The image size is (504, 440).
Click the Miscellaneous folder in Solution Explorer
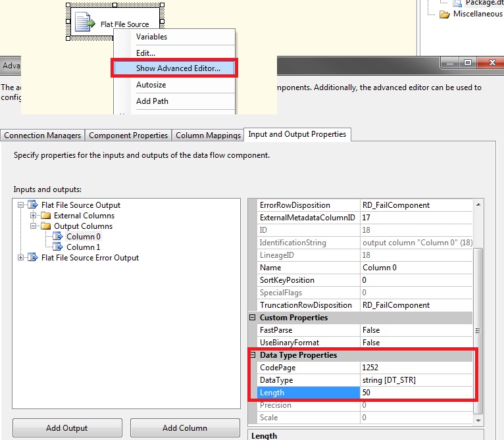point(477,14)
